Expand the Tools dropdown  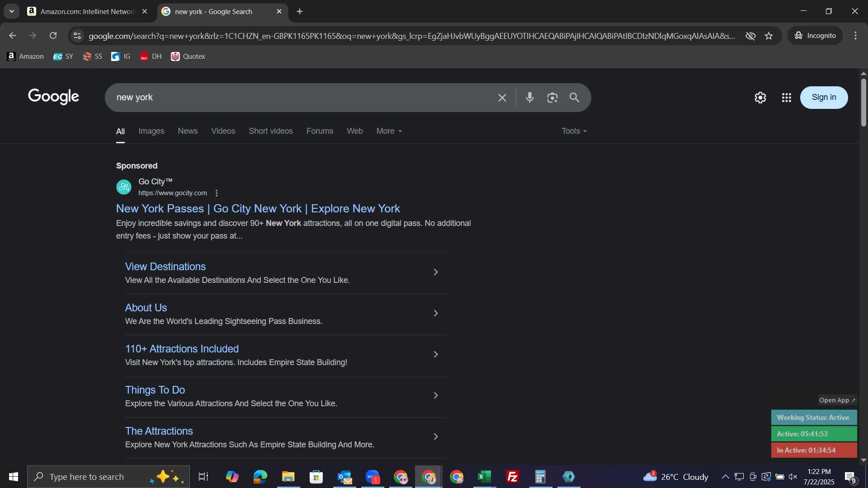(574, 131)
